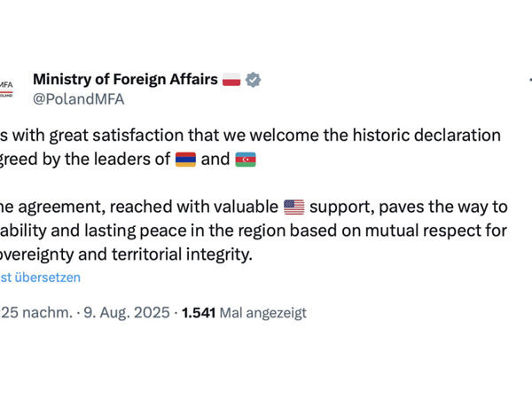Click the 1.541 view count number
Viewport: 532px width, 399px height.
(x=199, y=312)
